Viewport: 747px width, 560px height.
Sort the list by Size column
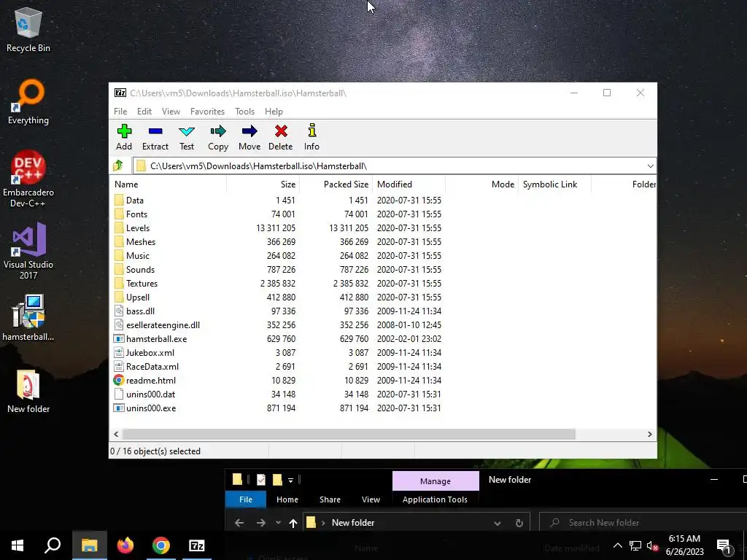tap(263, 184)
